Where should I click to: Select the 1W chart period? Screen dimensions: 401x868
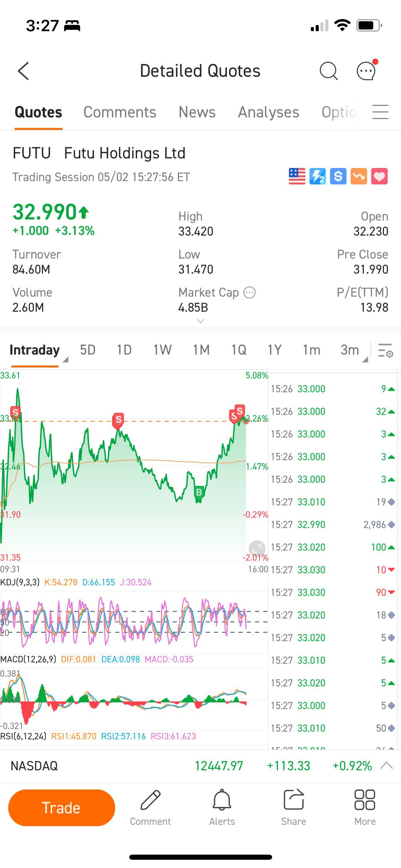click(x=162, y=350)
